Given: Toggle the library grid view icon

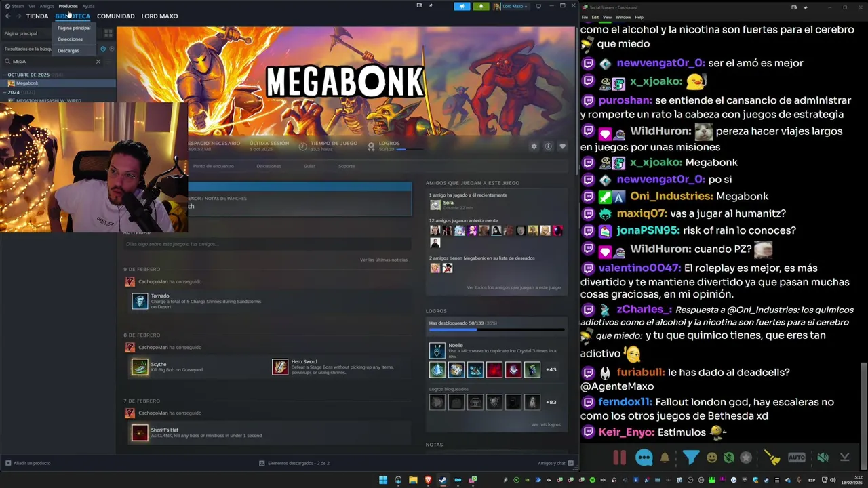Looking at the screenshot, I should [108, 33].
